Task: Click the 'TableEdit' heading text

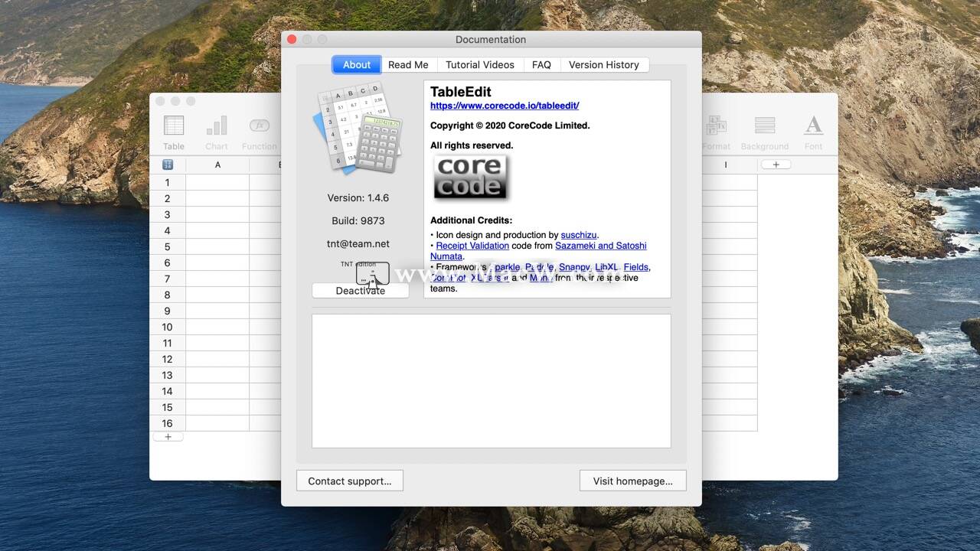Action: pyautogui.click(x=461, y=92)
